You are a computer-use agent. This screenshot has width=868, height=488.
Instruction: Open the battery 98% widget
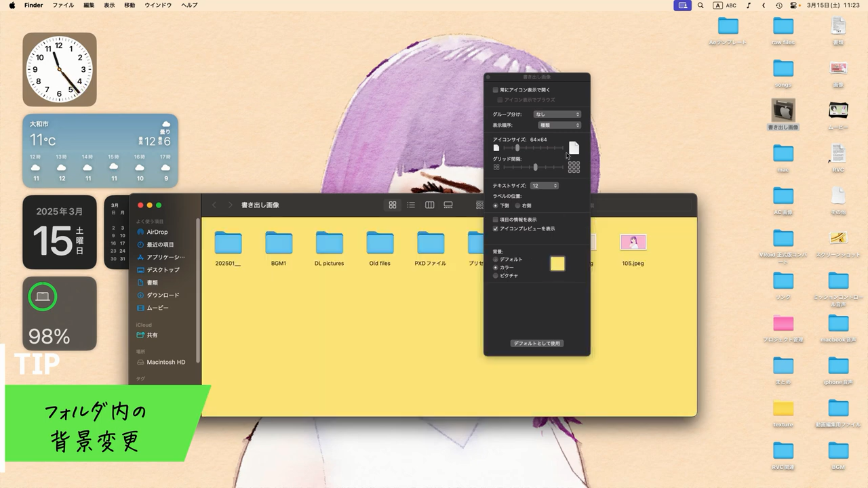tap(60, 313)
